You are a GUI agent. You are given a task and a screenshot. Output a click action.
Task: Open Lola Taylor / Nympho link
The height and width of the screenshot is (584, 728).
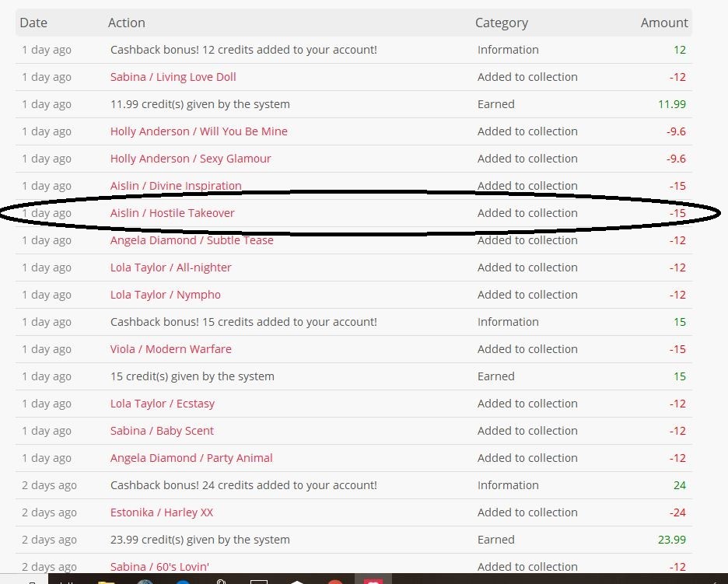coord(166,295)
